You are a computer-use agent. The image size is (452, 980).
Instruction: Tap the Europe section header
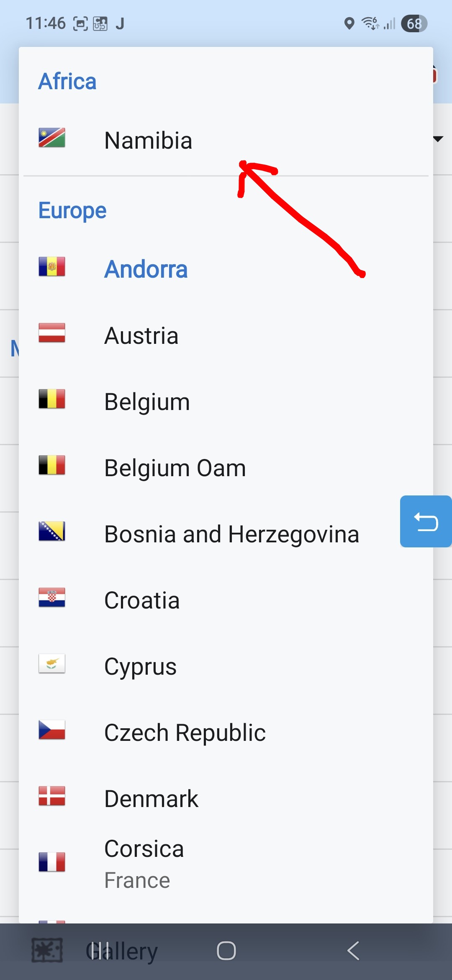72,210
